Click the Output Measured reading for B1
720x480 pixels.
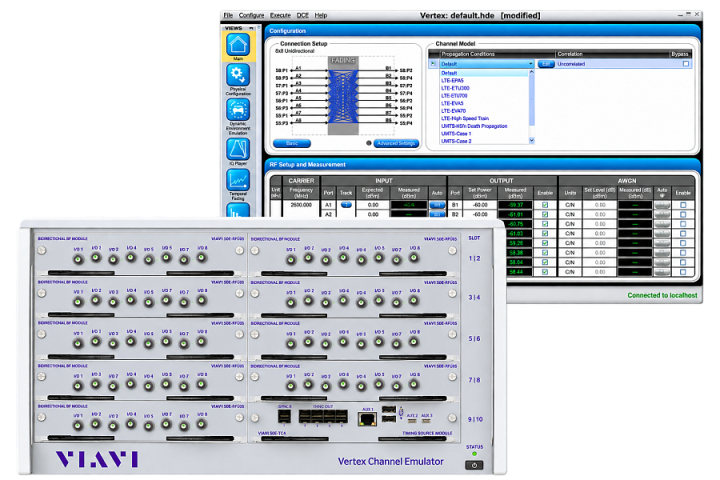515,205
